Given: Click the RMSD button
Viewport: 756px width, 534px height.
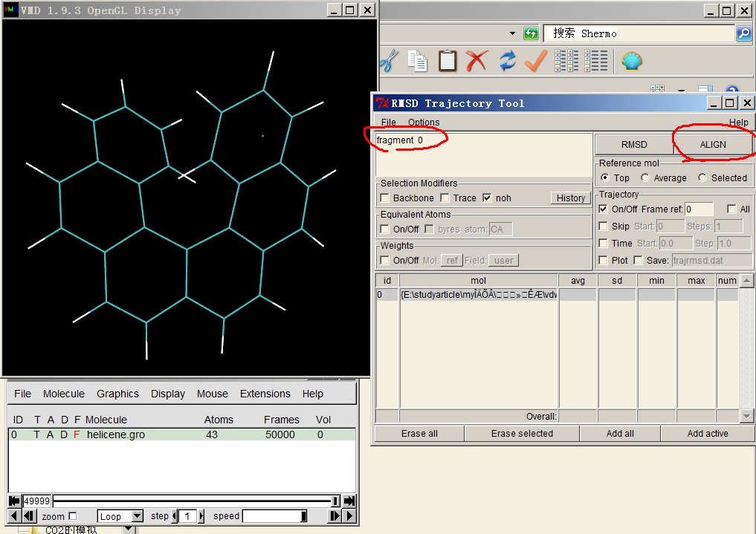Looking at the screenshot, I should point(633,144).
